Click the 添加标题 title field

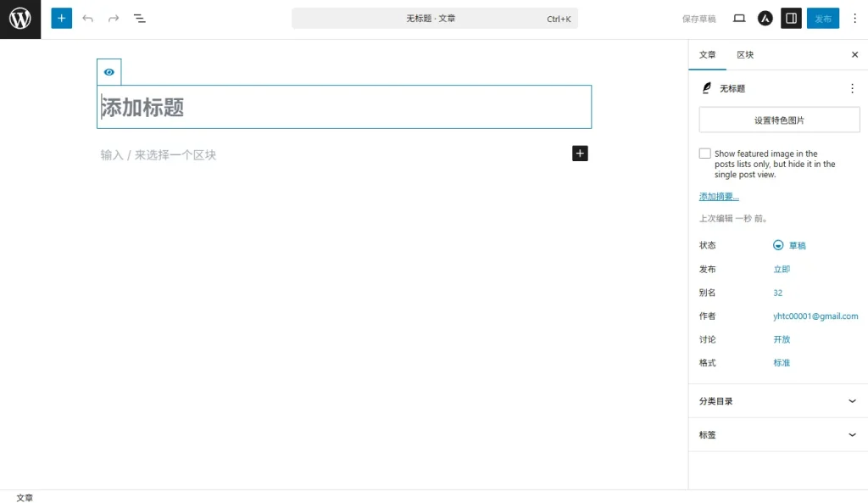pos(343,108)
